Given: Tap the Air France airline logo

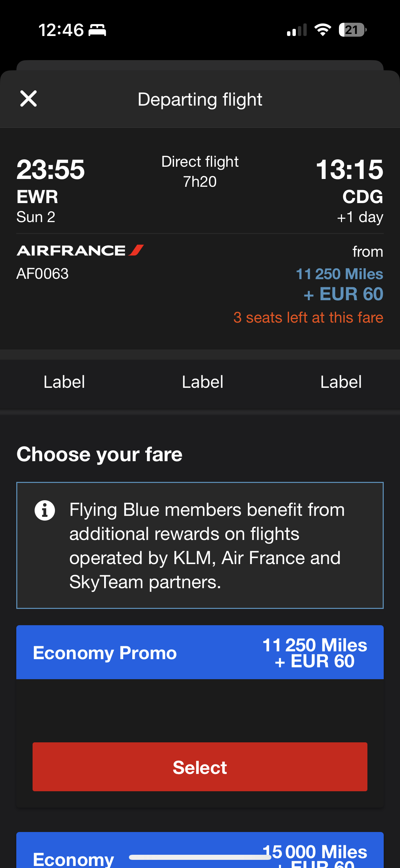Looking at the screenshot, I should point(80,250).
